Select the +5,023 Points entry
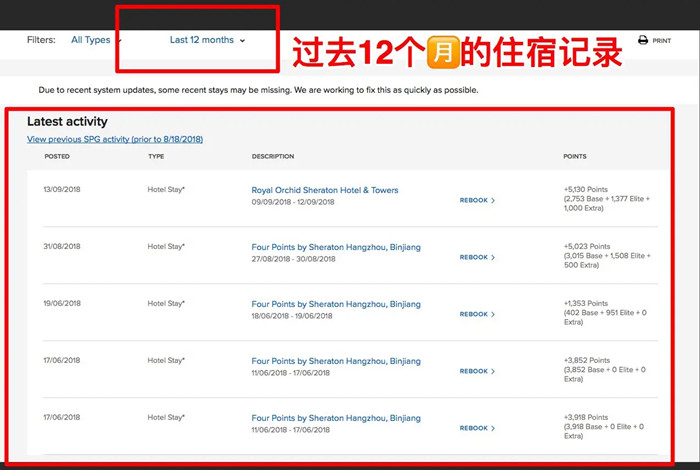This screenshot has height=470, width=700. (607, 255)
